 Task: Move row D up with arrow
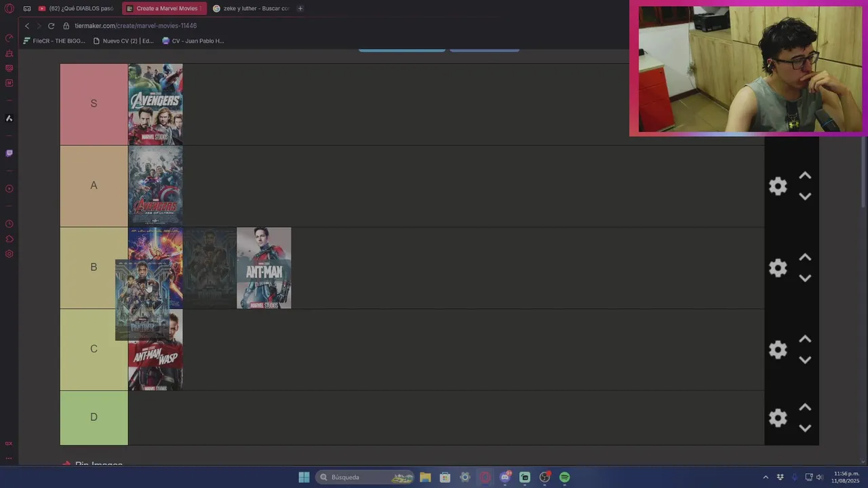pos(805,407)
